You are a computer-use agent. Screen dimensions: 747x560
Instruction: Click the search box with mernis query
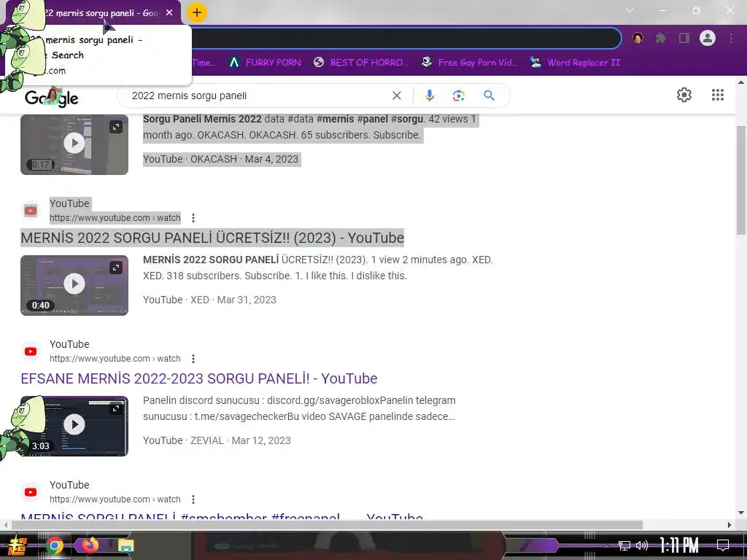[258, 96]
